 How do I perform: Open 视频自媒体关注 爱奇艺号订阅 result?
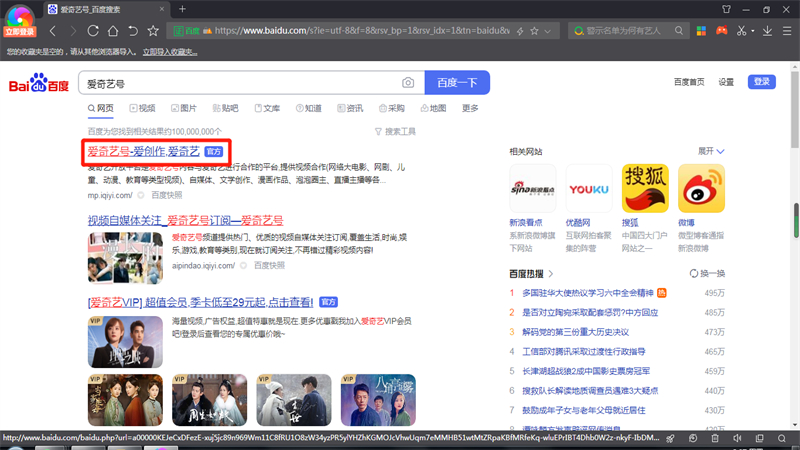tap(185, 220)
